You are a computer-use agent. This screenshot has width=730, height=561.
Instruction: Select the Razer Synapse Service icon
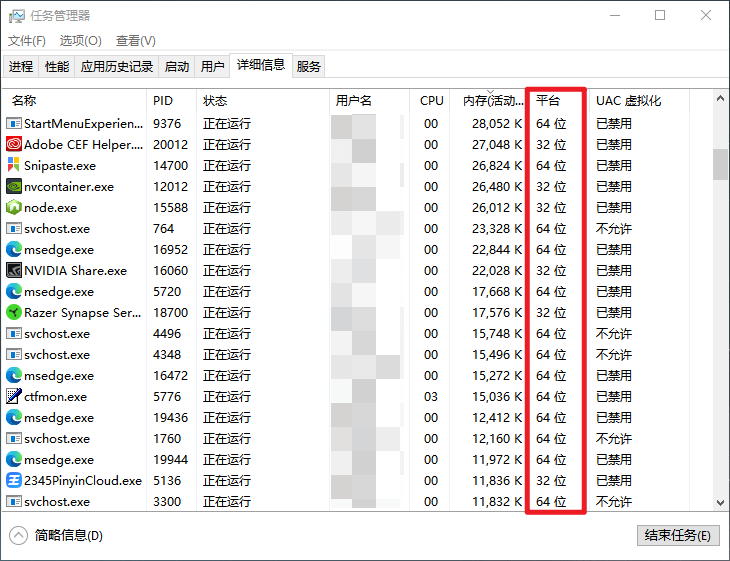[x=14, y=313]
